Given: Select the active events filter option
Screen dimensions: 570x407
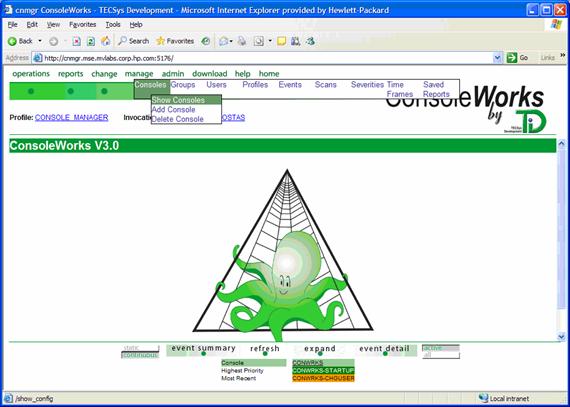Looking at the screenshot, I should point(441,348).
